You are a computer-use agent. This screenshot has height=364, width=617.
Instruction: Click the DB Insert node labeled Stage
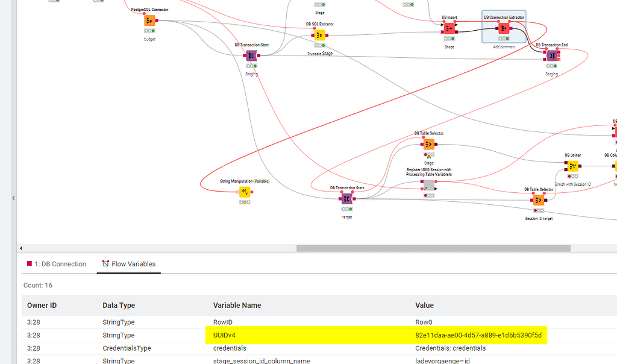point(449,28)
